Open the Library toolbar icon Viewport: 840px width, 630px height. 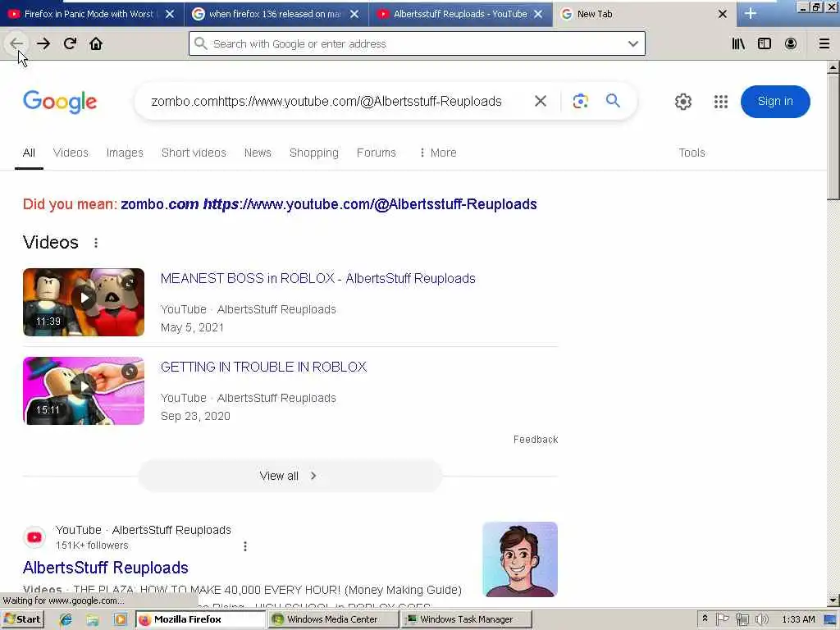coord(738,43)
